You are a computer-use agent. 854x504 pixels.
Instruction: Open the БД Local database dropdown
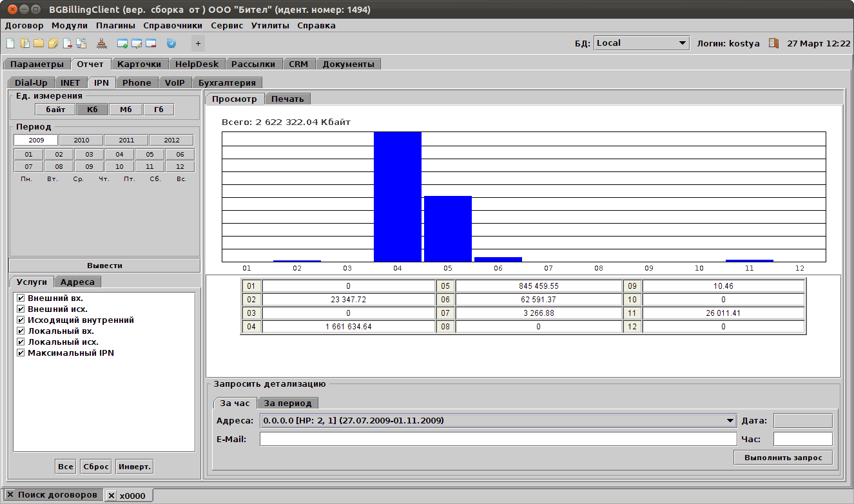[641, 43]
